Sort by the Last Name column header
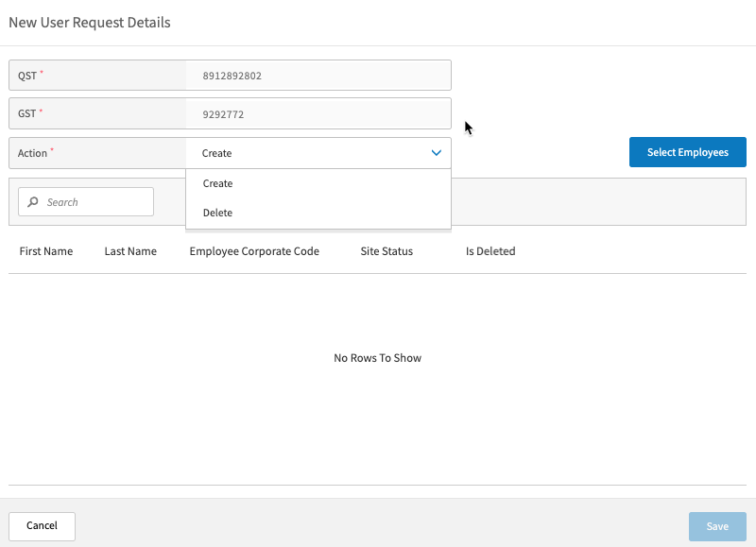756x547 pixels. coord(129,251)
